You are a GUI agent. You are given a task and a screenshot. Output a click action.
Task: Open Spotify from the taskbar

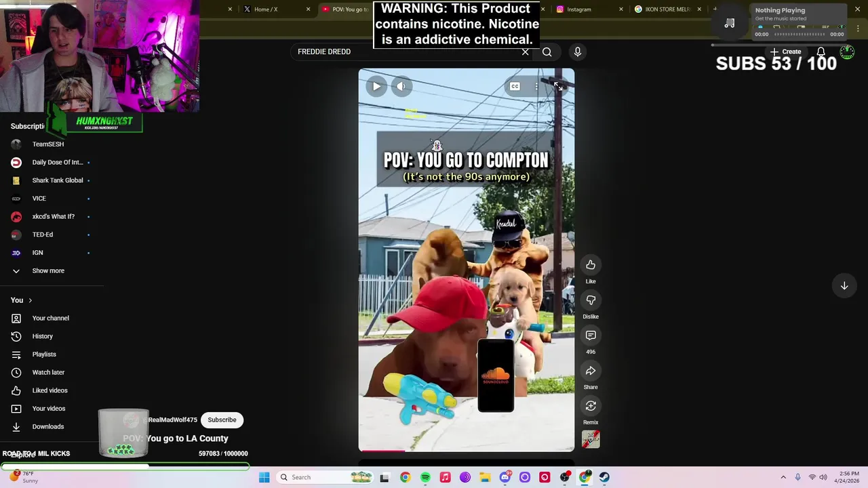point(425,477)
